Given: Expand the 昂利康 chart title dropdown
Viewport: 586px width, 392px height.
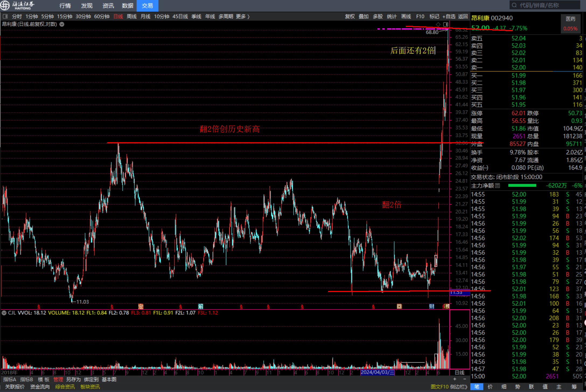Looking at the screenshot, I should click(62, 24).
